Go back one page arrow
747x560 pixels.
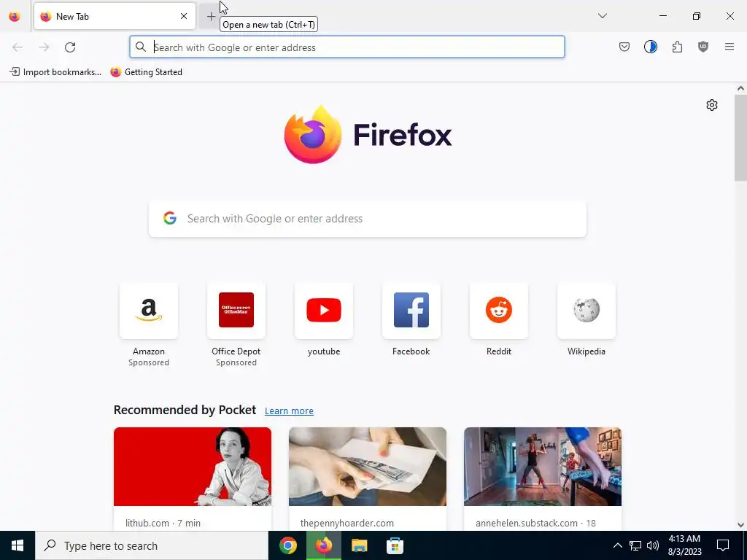[x=18, y=47]
